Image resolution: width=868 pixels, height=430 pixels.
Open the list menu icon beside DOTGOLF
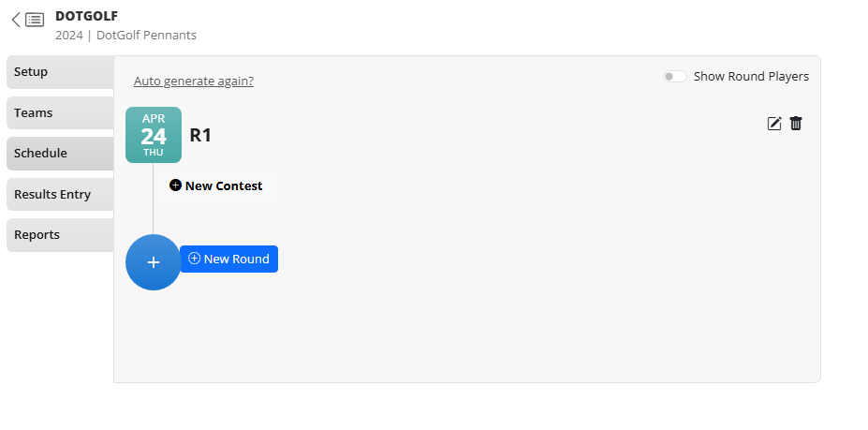pos(35,20)
